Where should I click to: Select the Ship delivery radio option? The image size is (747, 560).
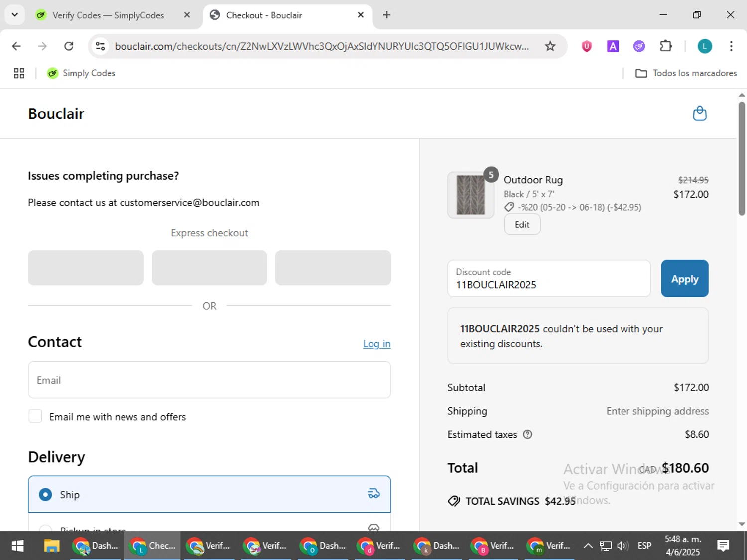45,494
